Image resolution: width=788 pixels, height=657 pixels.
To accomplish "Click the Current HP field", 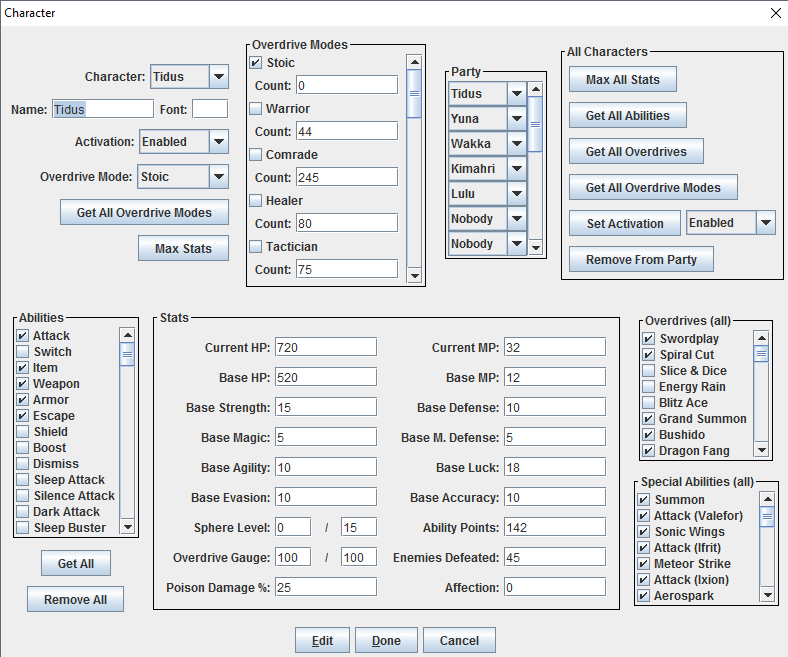I will point(326,347).
